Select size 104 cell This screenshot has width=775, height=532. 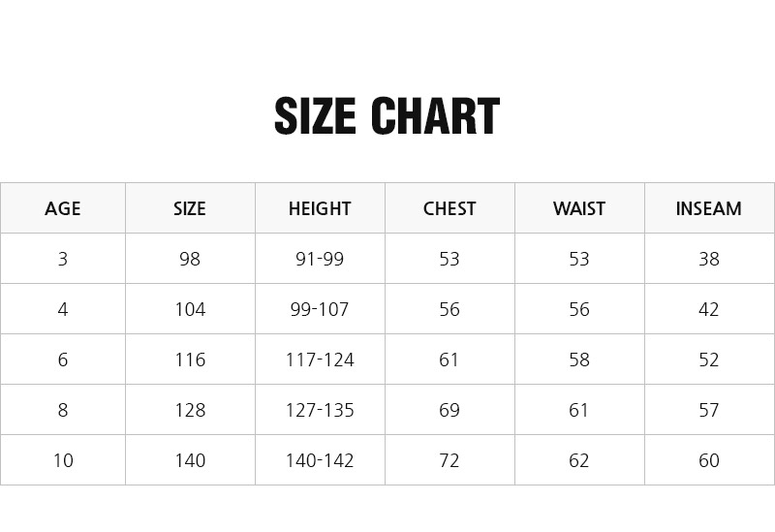(190, 309)
